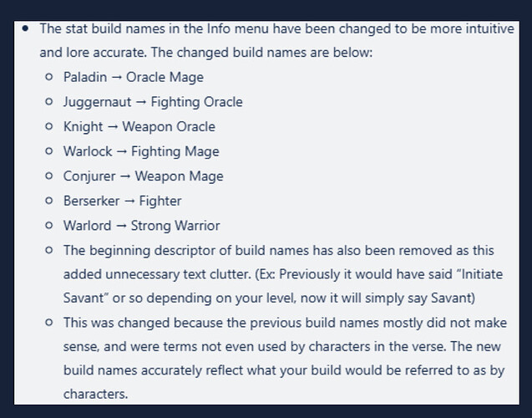Click the 'Strong Warrior' build name
This screenshot has width=532, height=418.
point(175,226)
